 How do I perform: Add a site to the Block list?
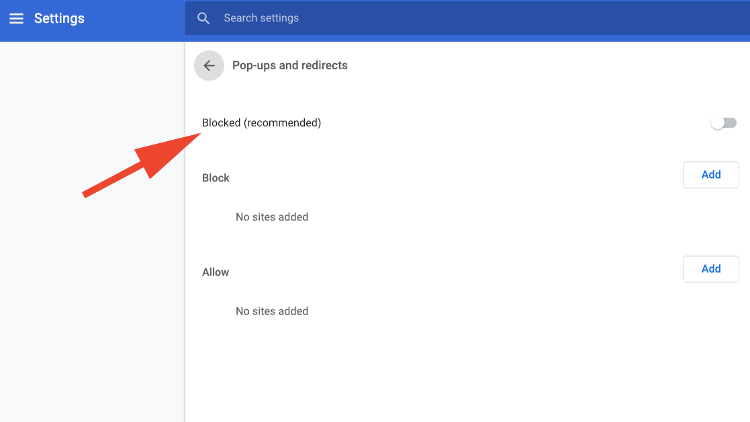coord(711,175)
